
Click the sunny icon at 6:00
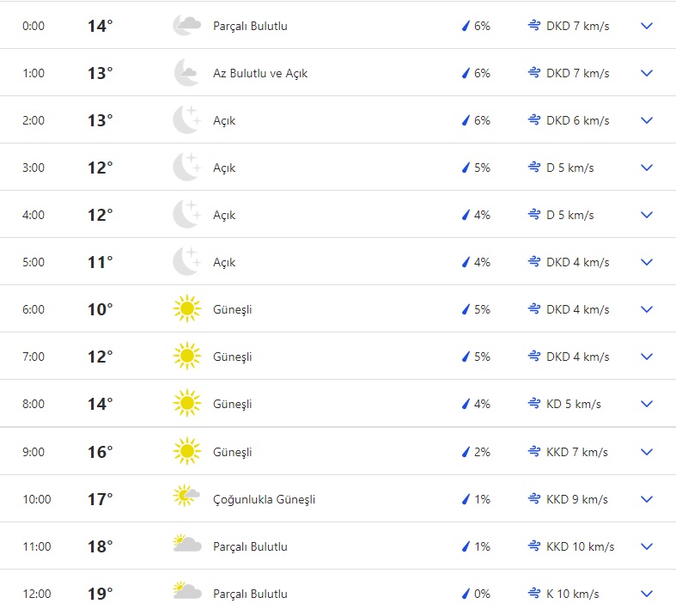click(186, 309)
